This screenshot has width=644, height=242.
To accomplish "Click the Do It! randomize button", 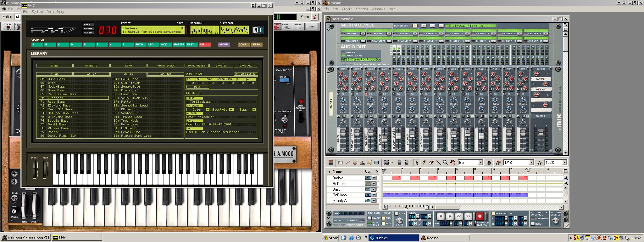I will pos(197,87).
